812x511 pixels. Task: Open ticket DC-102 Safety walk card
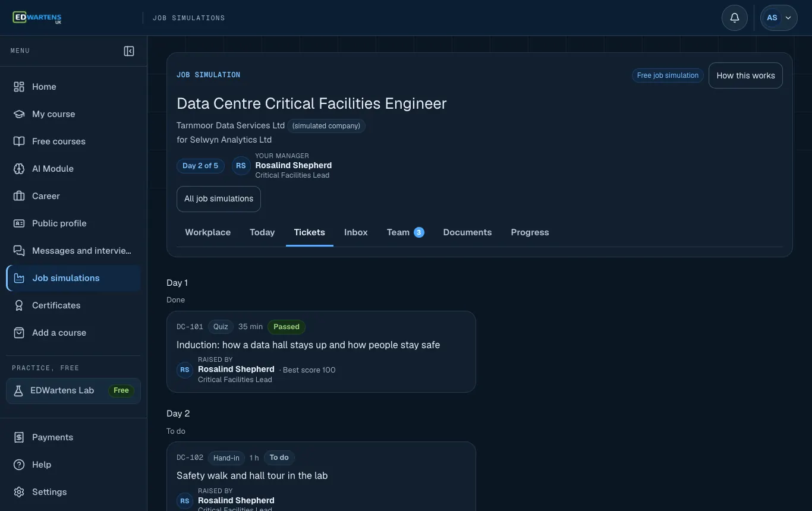tap(321, 476)
